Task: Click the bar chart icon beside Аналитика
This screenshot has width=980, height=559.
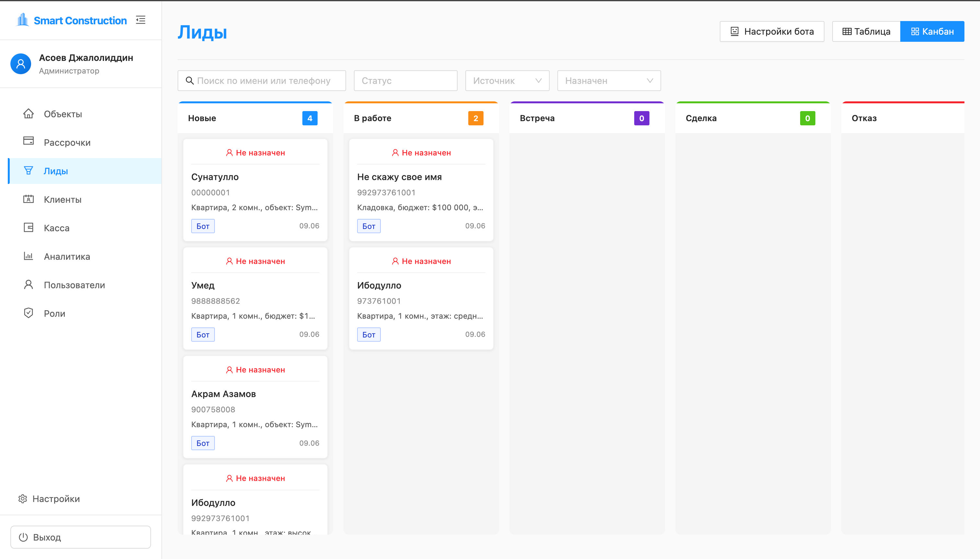Action: [29, 256]
